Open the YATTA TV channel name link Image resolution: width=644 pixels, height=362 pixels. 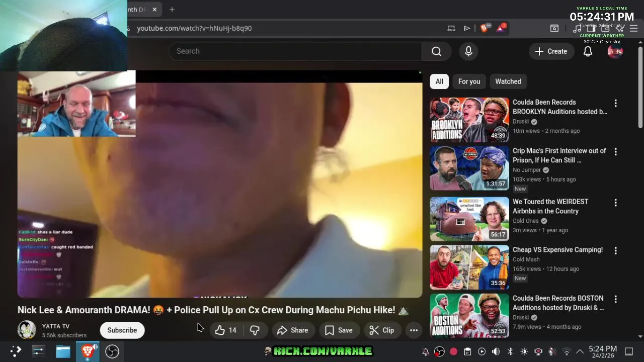tap(56, 326)
